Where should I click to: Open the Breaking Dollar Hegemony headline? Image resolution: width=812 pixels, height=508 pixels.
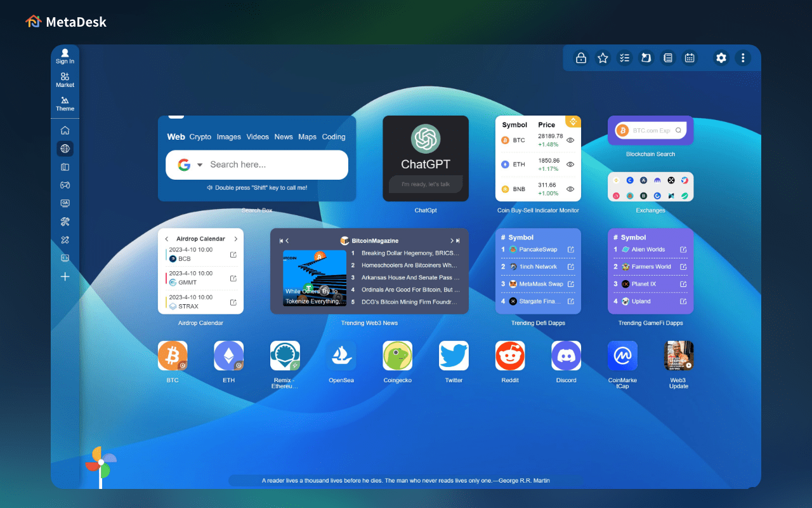tap(410, 253)
